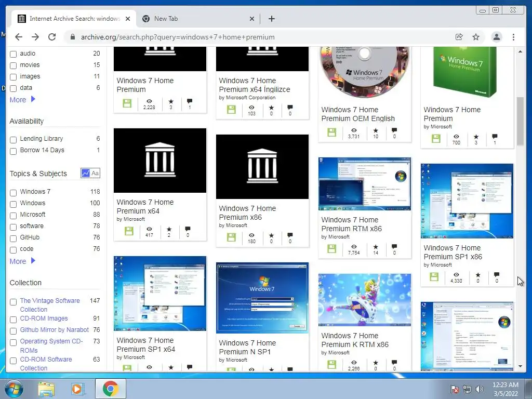Switch Topics & Subjects to alphabetical Aa view
Screen dimensions: 532x399
pos(96,173)
